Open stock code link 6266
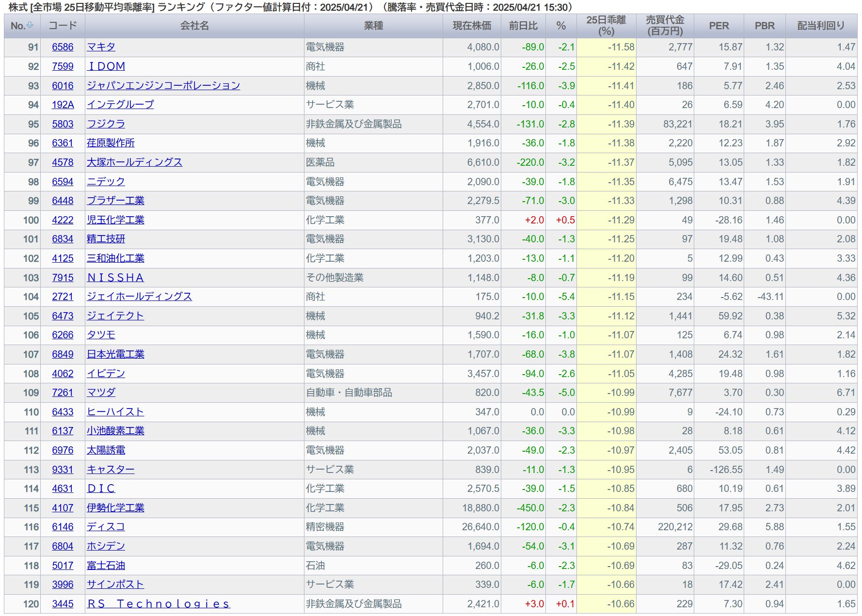The height and width of the screenshot is (616, 862). [x=63, y=335]
